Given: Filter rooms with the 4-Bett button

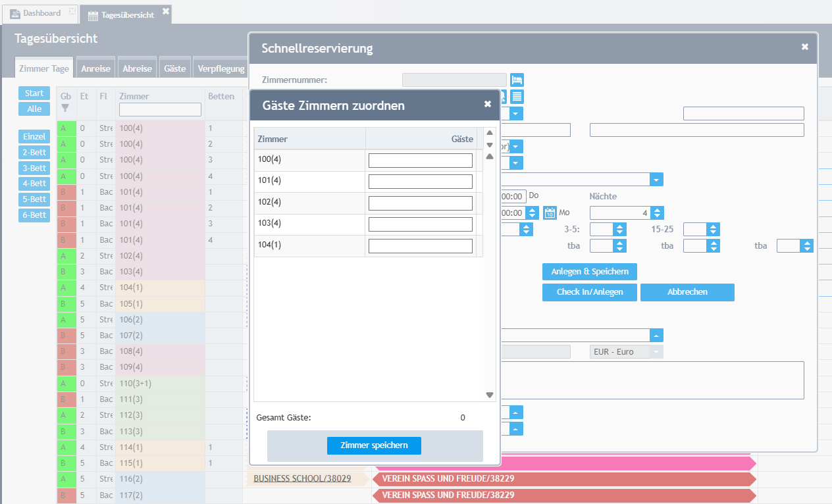Looking at the screenshot, I should [34, 184].
